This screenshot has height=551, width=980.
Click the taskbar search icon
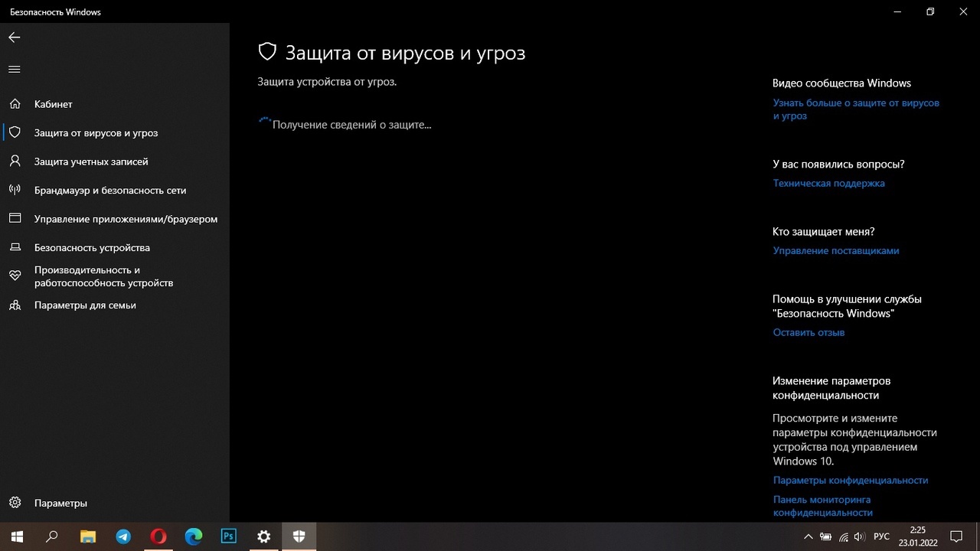[52, 536]
